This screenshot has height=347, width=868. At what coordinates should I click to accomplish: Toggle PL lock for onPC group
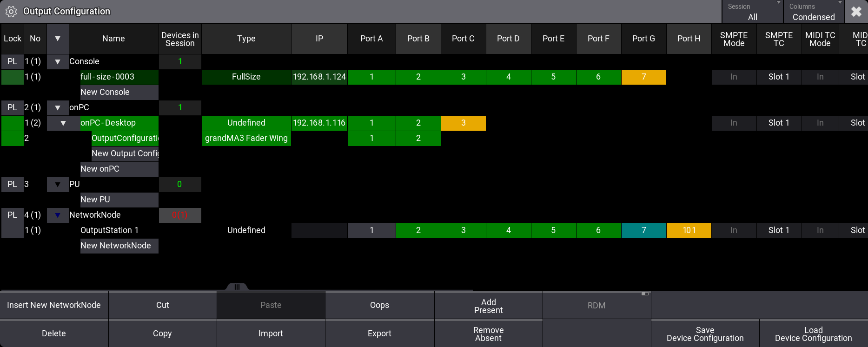click(x=12, y=107)
